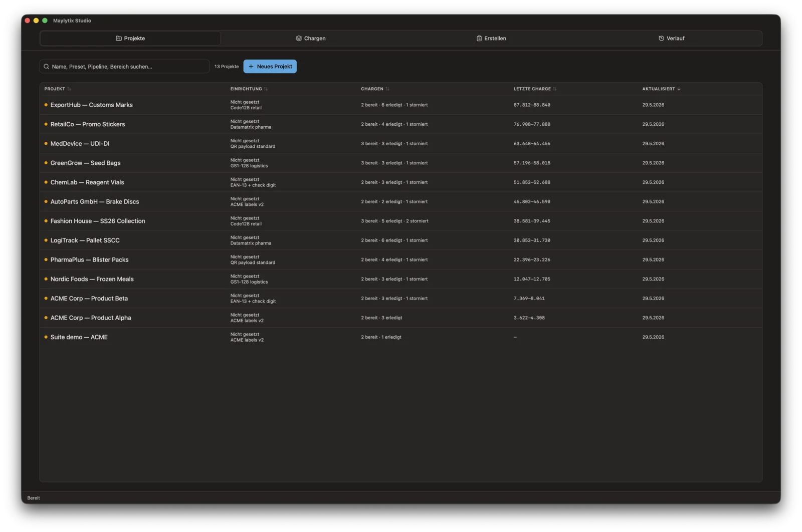The image size is (802, 532).
Task: Sort by the Projekt column header
Action: point(58,89)
